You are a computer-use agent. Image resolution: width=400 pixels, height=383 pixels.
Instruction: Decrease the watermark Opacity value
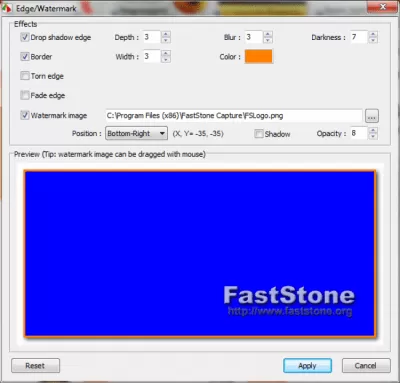373,136
